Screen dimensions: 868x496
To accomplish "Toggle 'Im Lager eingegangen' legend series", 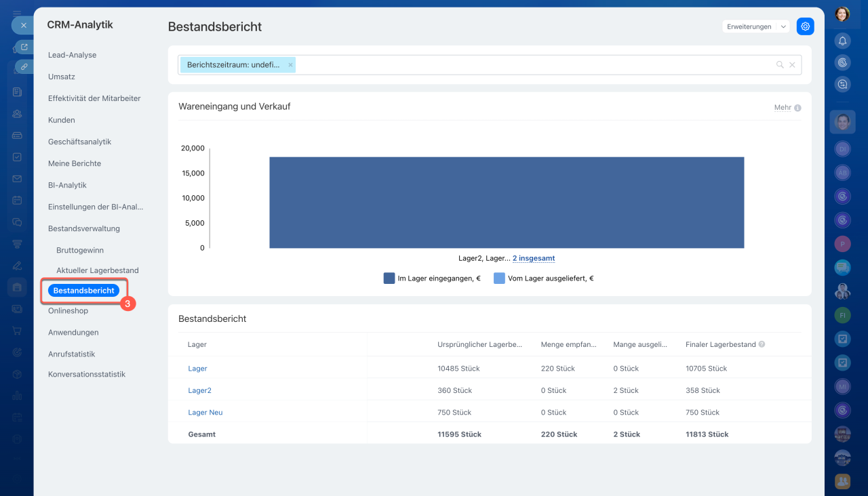I will [432, 278].
